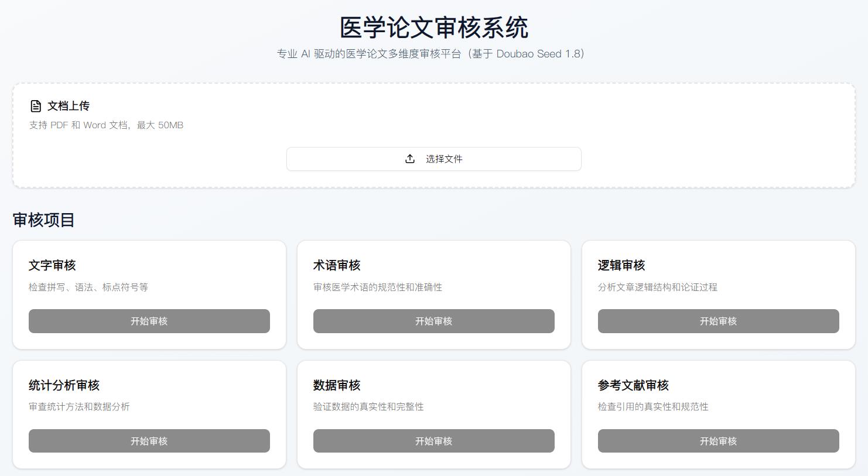Click the upload arrow icon in 选择文件
868x476 pixels.
410,159
